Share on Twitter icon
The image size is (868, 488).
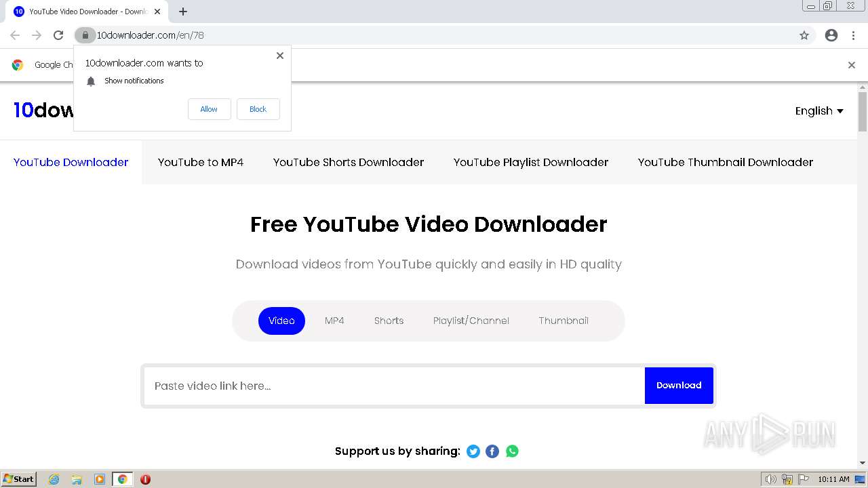click(473, 451)
